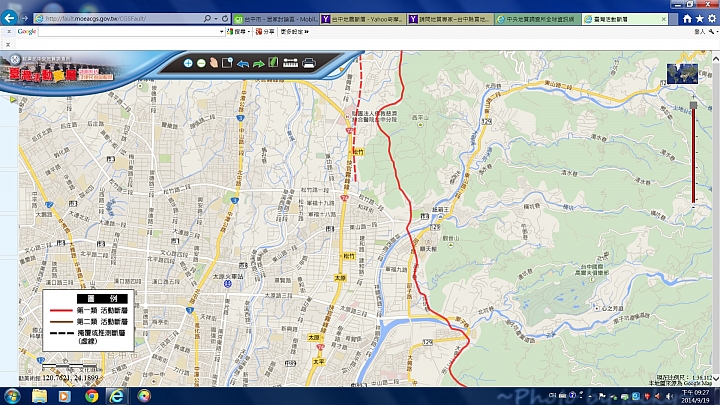Click the green leaf layer tool
Screen dimensions: 720x405
pos(273,62)
